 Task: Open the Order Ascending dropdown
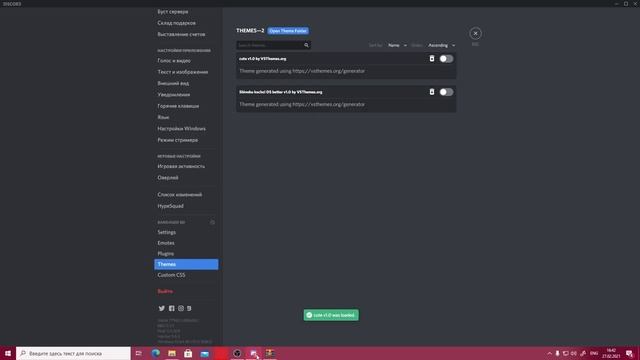tap(441, 45)
